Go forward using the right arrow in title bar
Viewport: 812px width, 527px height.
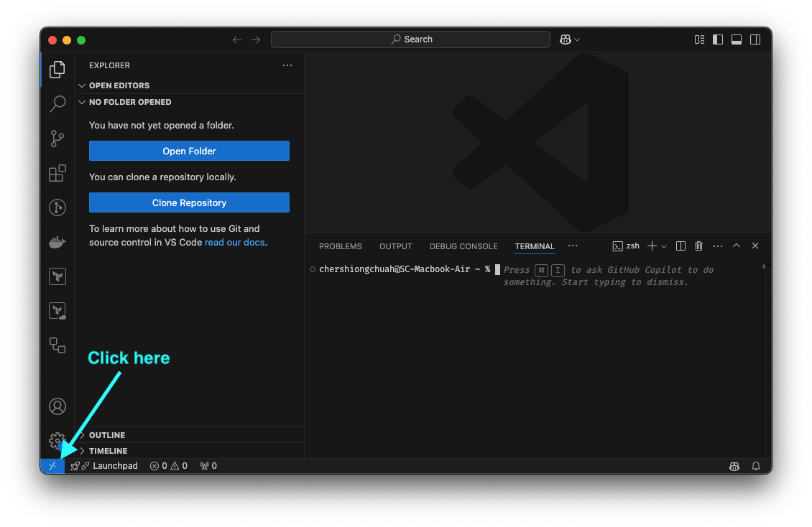coord(256,39)
